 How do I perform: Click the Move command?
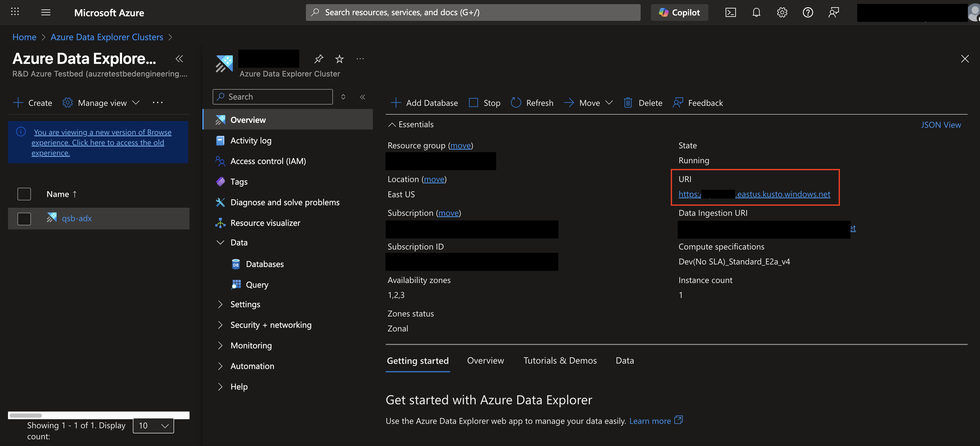(582, 103)
